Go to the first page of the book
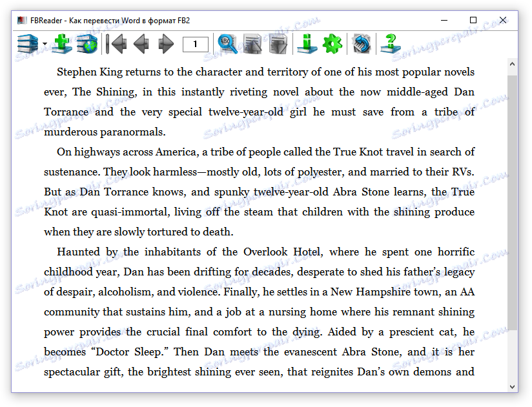The image size is (532, 407). point(116,44)
